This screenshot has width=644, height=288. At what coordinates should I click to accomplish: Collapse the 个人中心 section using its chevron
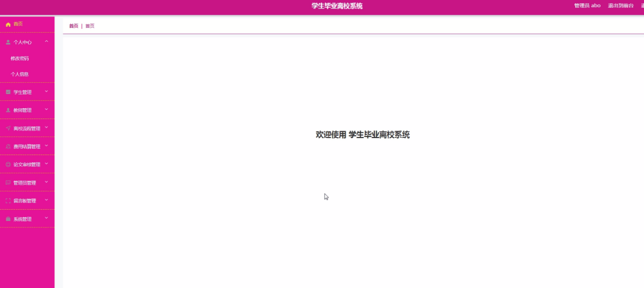tap(46, 42)
